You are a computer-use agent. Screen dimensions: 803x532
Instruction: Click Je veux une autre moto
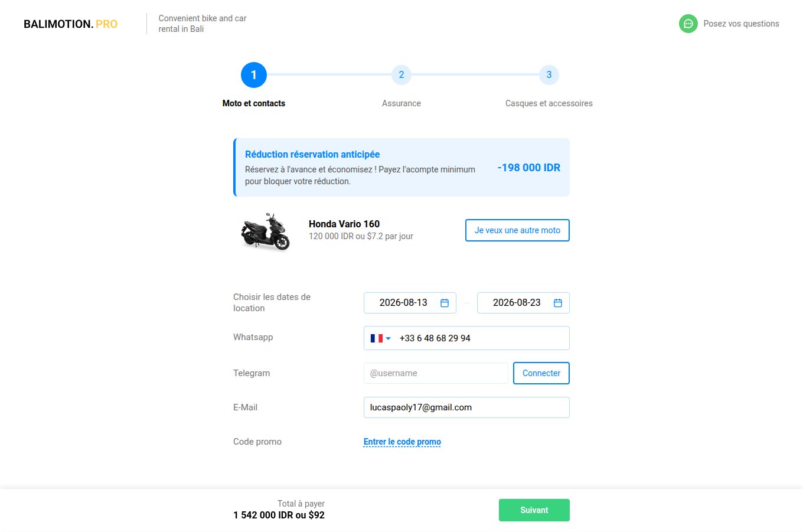point(517,230)
